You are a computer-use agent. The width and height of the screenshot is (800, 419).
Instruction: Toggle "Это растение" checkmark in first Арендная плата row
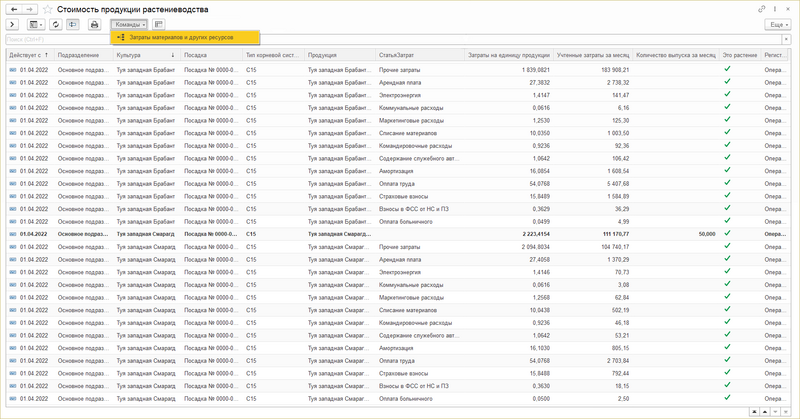coord(727,82)
